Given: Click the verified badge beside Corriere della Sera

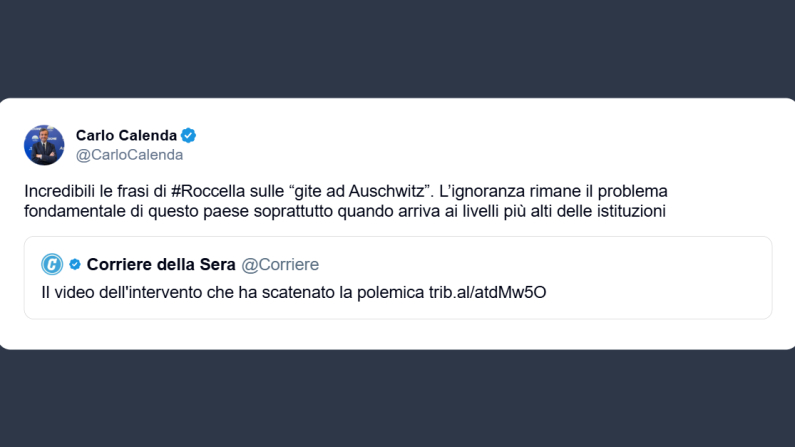Looking at the screenshot, I should [75, 265].
